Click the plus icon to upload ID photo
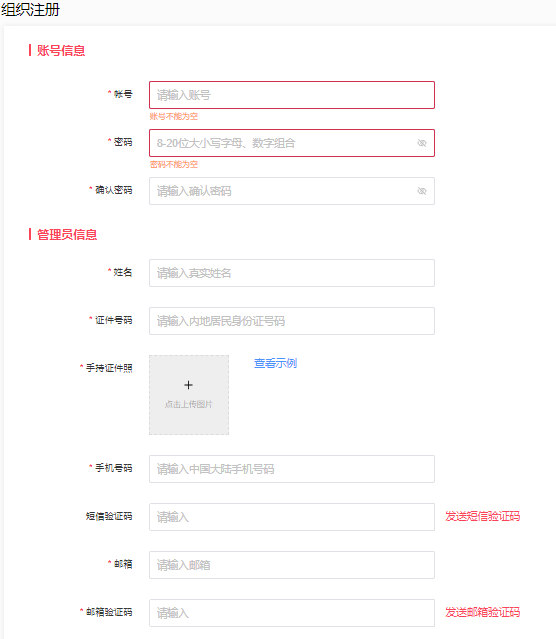Viewport: 556px width, 639px height. pos(188,385)
